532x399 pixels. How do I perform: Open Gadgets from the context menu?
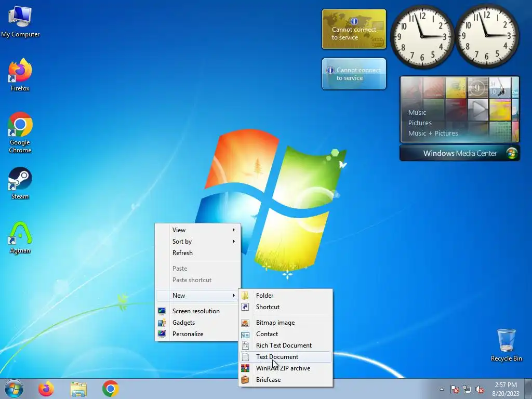click(198, 323)
